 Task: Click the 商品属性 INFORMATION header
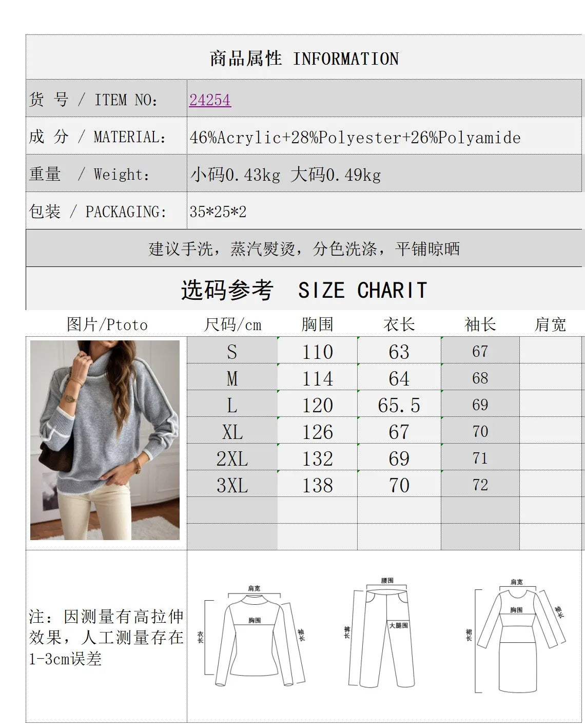click(x=304, y=59)
